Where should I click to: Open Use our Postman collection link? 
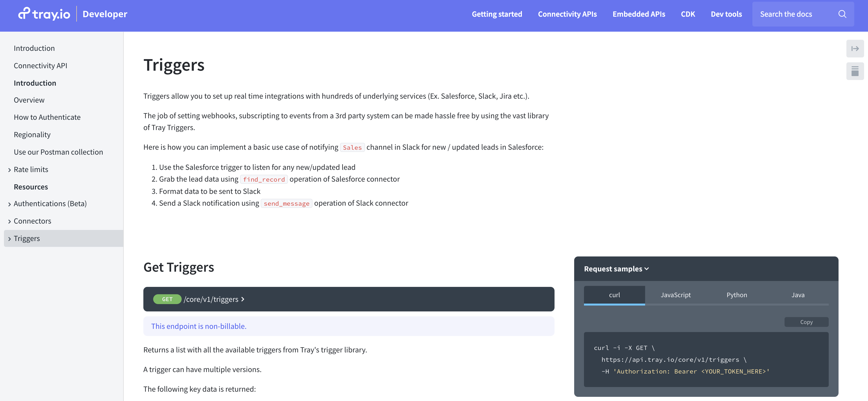[58, 152]
